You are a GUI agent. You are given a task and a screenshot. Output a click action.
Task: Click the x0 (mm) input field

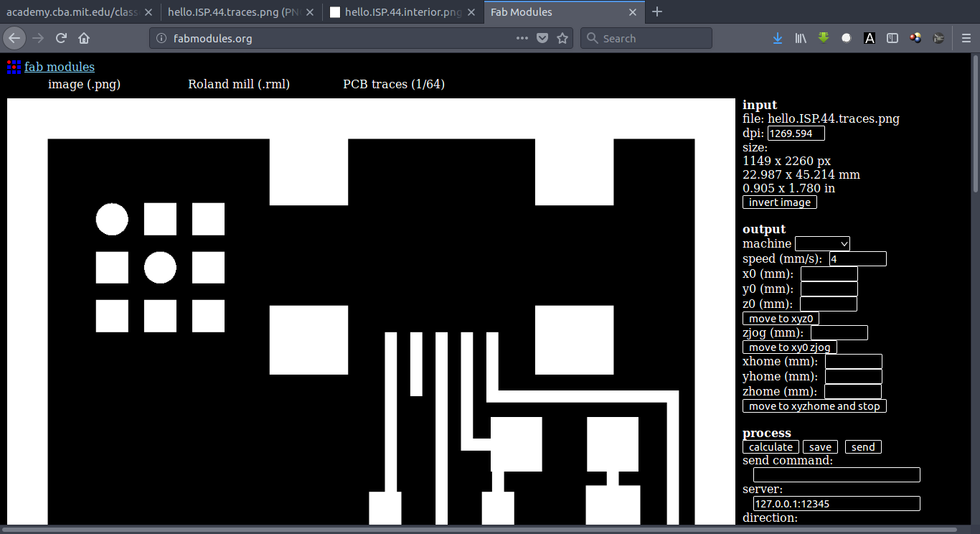(829, 274)
